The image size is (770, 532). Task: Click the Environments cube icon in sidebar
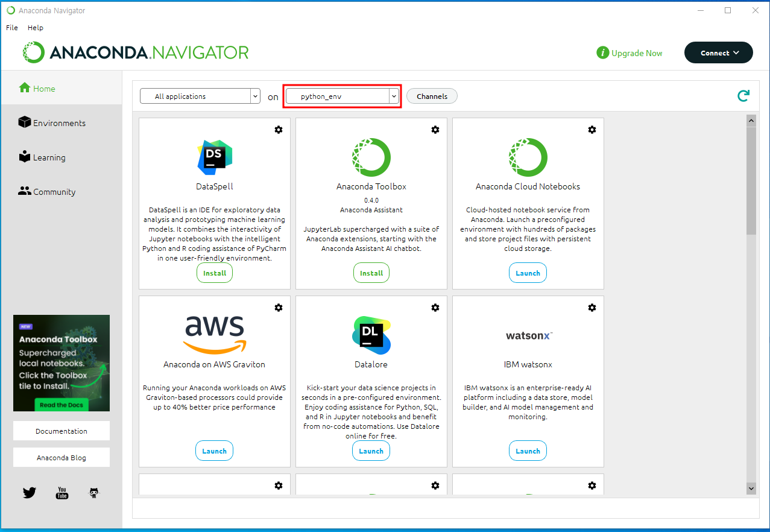point(24,122)
